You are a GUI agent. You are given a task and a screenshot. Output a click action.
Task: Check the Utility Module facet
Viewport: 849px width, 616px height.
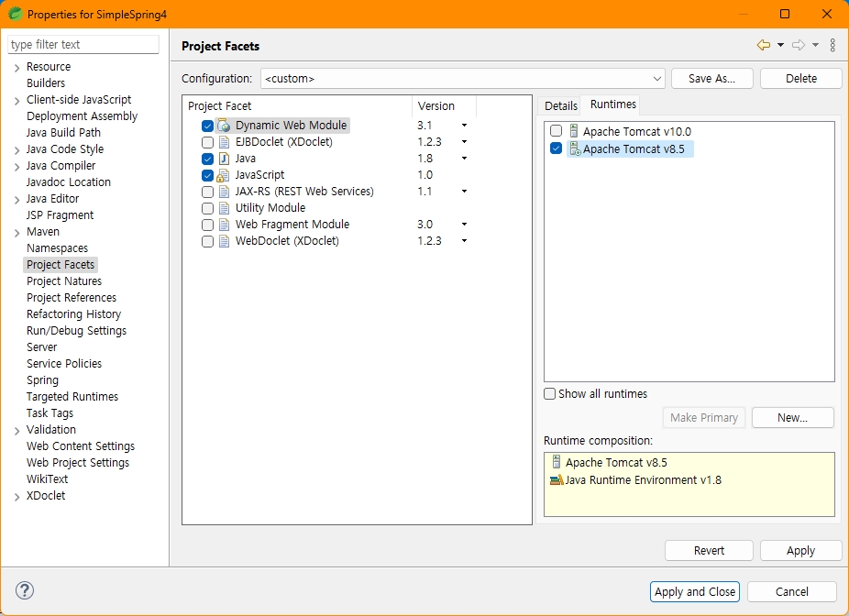click(207, 208)
